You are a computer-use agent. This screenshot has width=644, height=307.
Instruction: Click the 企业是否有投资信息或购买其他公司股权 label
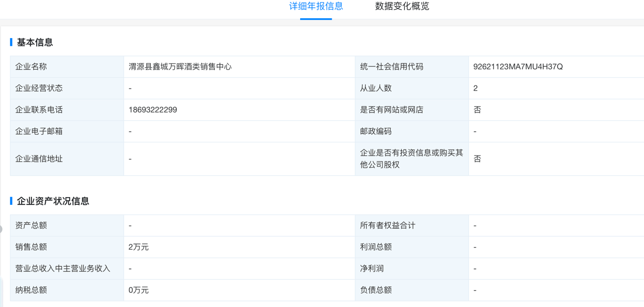coord(411,159)
